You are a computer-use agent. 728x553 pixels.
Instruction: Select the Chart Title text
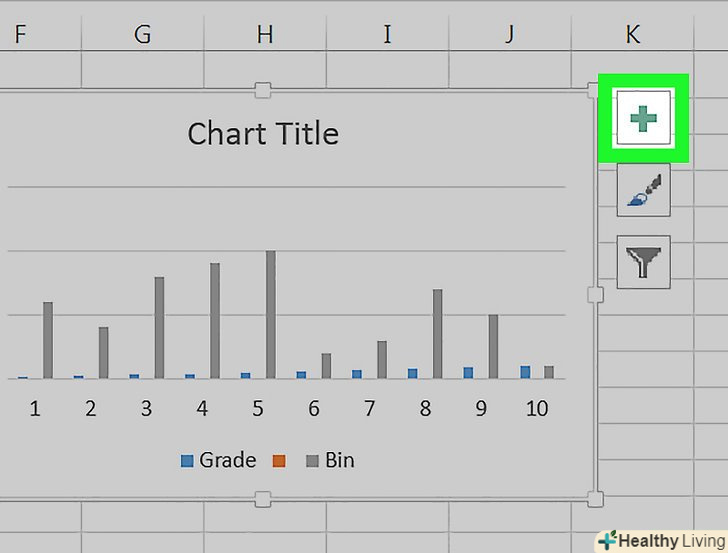263,134
